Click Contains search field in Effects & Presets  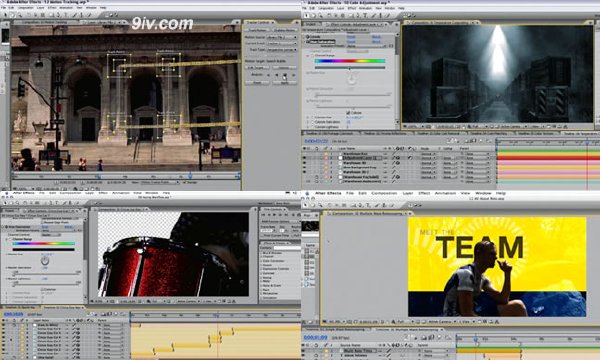pyautogui.click(x=287, y=248)
